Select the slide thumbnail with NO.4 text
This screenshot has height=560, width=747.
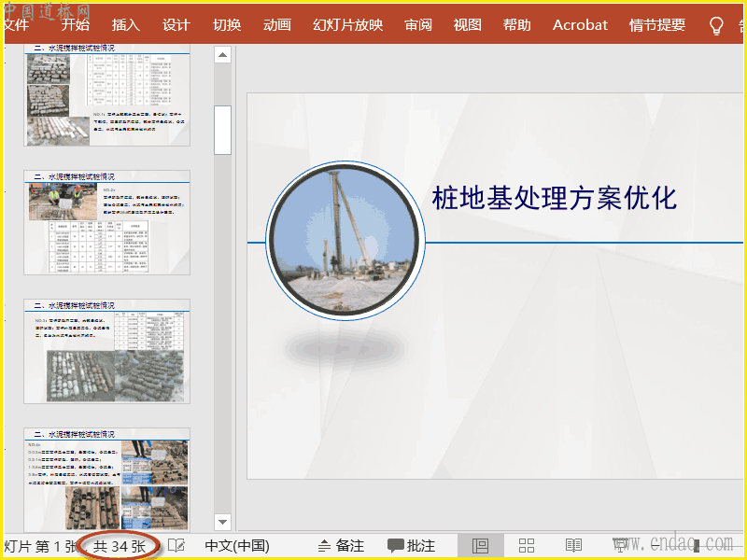coord(107,480)
